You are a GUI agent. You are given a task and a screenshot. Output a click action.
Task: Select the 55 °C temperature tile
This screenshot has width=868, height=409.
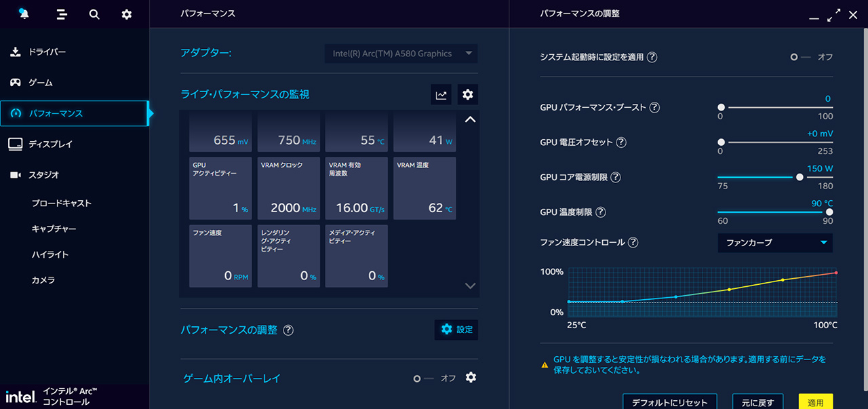click(x=357, y=133)
